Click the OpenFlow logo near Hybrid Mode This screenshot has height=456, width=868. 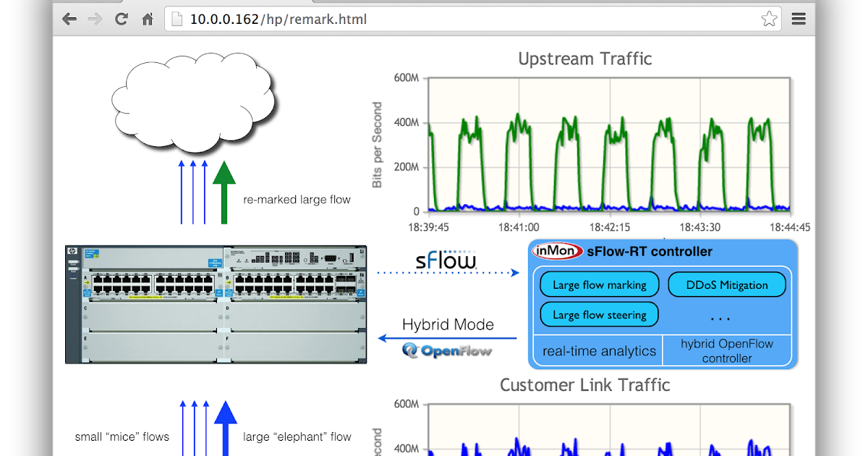(x=446, y=350)
